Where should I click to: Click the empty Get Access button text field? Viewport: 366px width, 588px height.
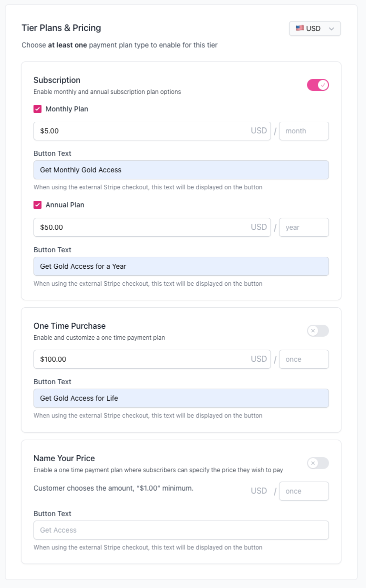coord(181,530)
